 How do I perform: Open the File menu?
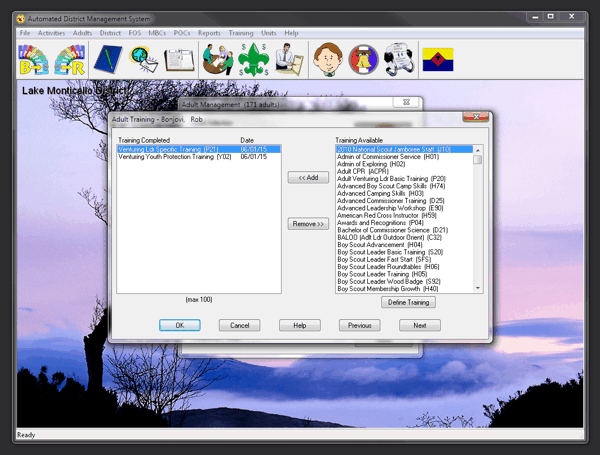25,33
